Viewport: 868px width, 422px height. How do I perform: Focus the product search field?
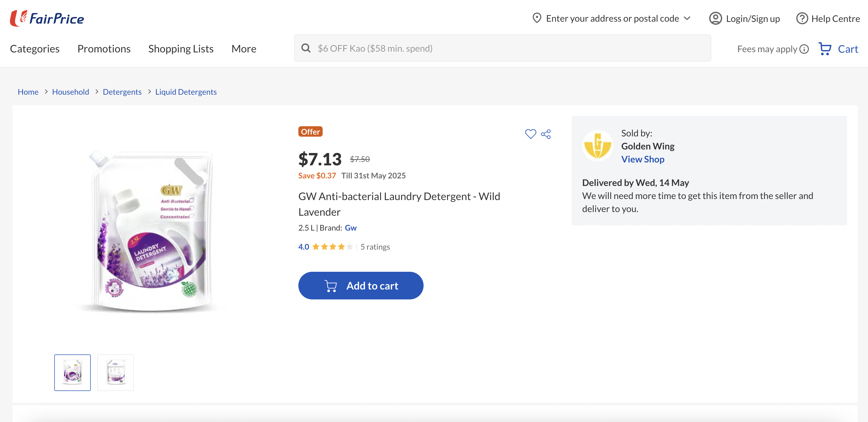502,48
